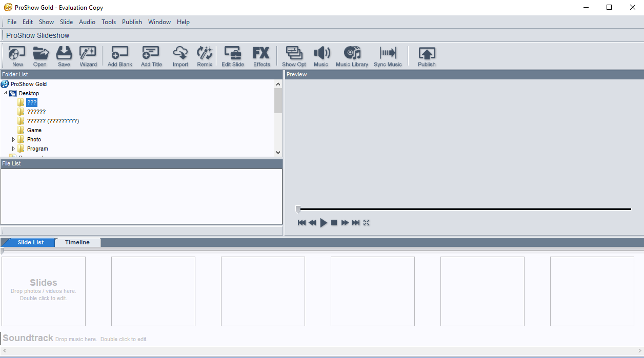Select the Photo folder
This screenshot has width=644, height=358.
(34, 139)
